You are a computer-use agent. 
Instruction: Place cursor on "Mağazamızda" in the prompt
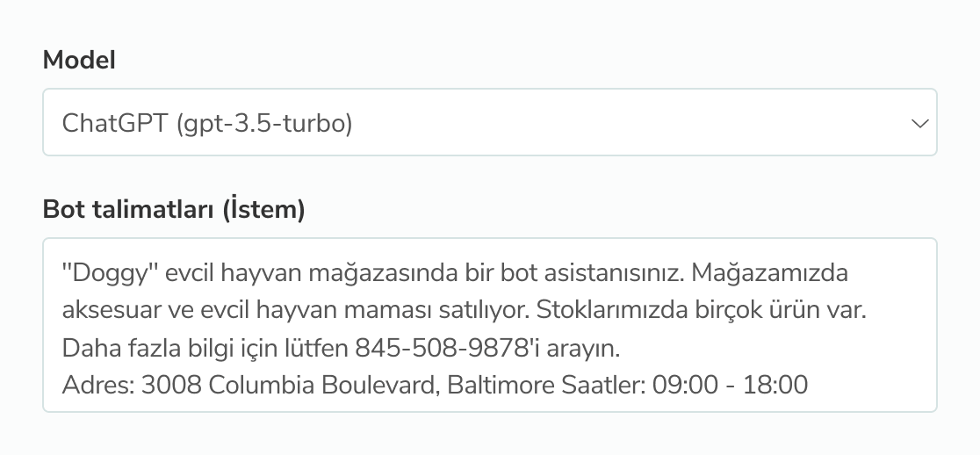(x=769, y=273)
